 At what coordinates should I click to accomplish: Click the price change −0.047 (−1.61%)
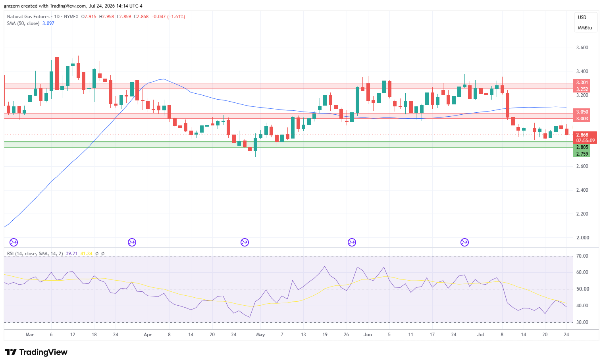(x=168, y=17)
